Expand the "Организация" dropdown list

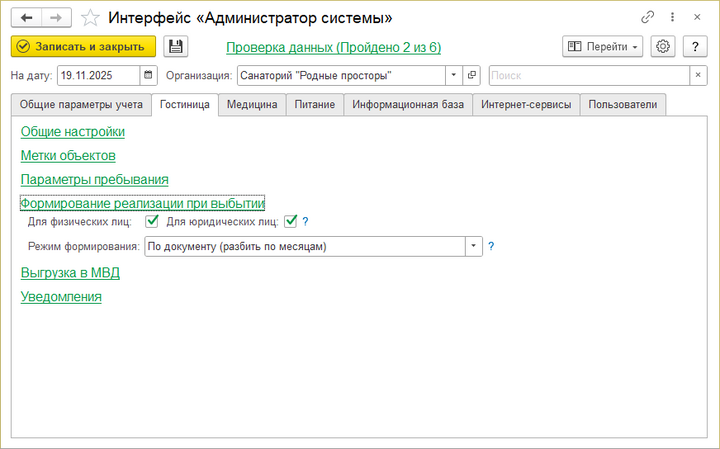pyautogui.click(x=453, y=75)
